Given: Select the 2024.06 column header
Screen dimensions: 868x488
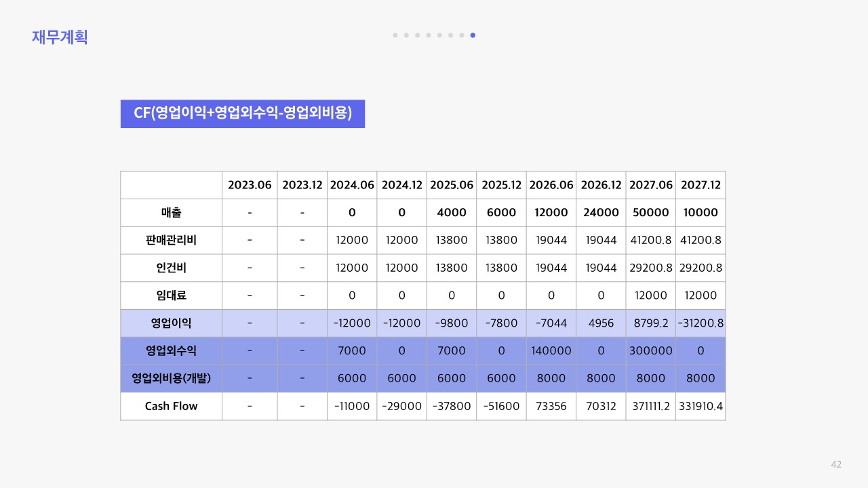Looking at the screenshot, I should 352,185.
